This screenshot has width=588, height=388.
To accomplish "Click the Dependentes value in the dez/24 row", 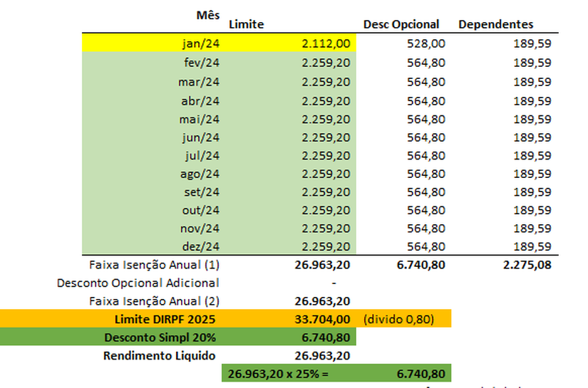I will tap(532, 246).
